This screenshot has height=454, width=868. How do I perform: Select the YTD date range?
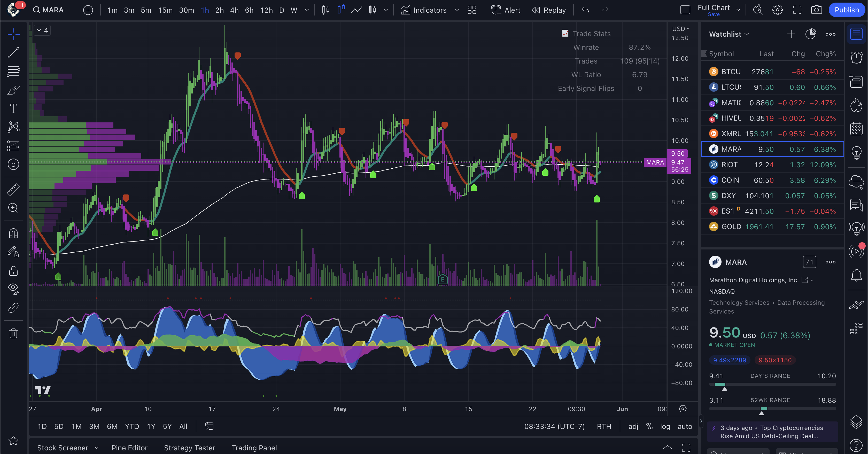[132, 426]
